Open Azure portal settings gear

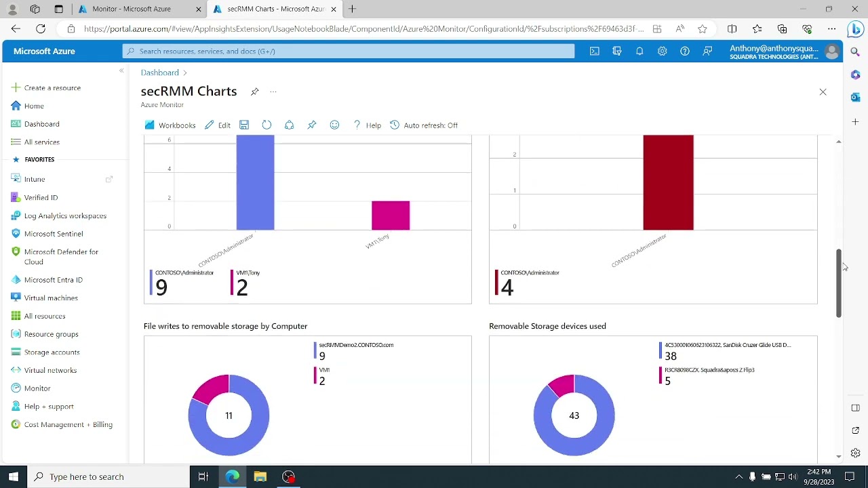662,51
